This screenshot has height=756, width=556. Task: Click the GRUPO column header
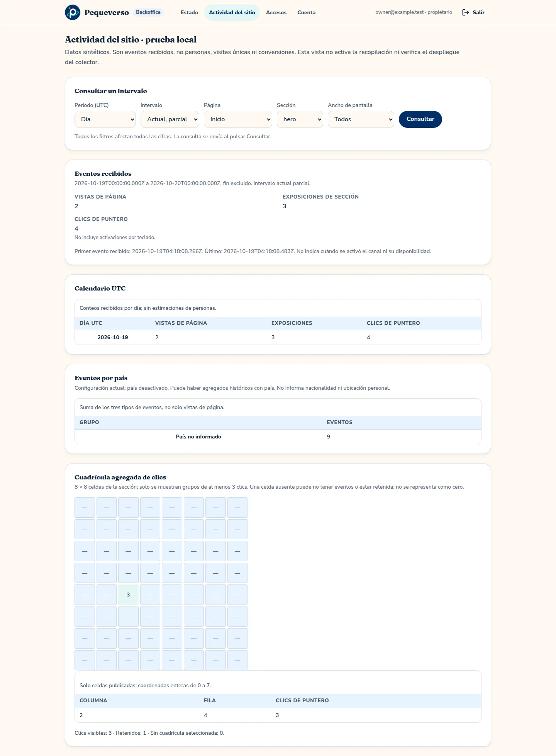pos(89,422)
